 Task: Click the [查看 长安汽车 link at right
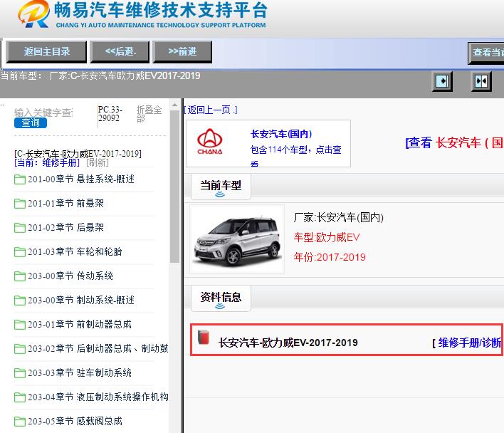[x=454, y=142]
